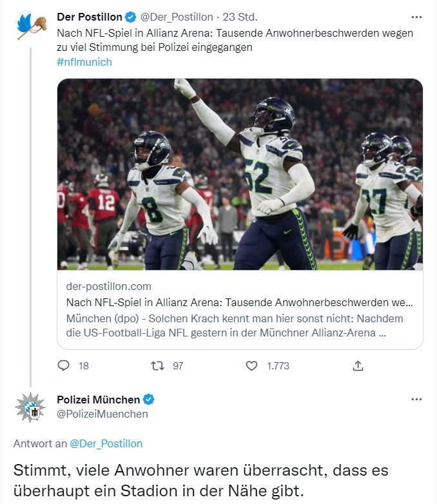Open the NFL players article image
Screen dimensions: 437x504
pyautogui.click(x=240, y=174)
